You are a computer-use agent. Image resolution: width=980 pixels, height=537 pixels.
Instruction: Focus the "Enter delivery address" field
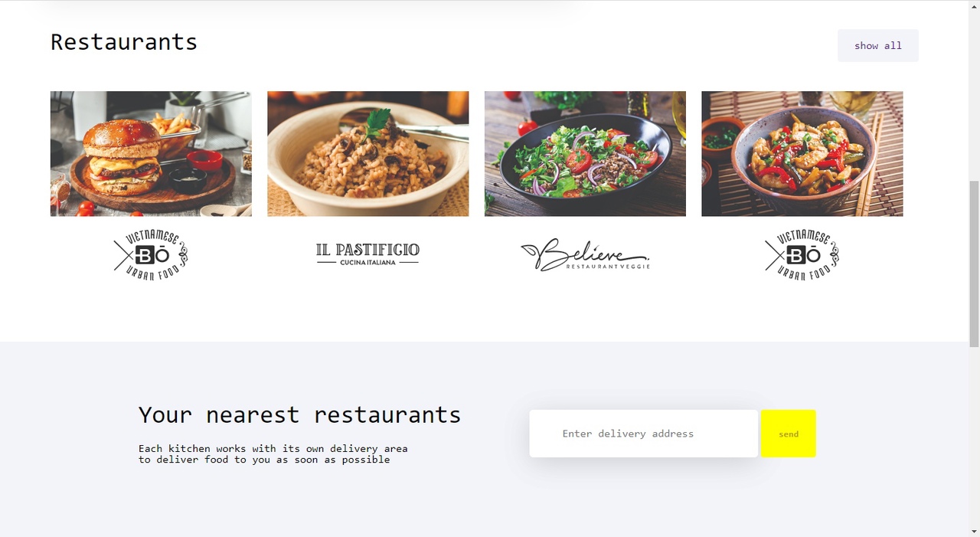(643, 434)
